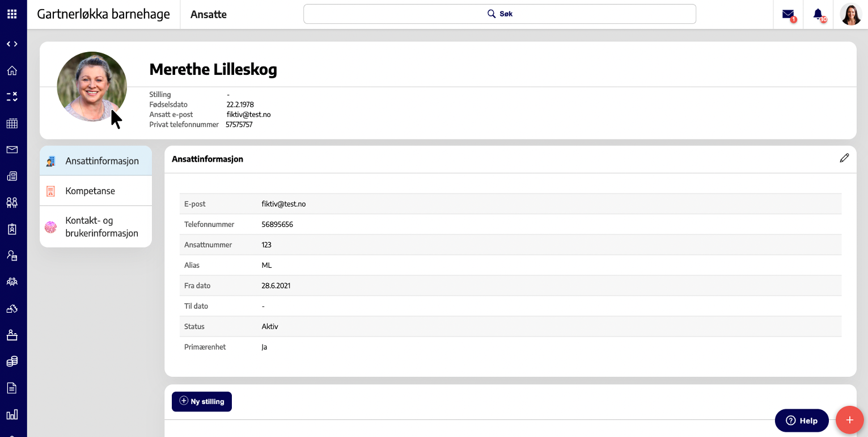The width and height of the screenshot is (868, 437).
Task: Open messages envelope in top bar
Action: (x=788, y=15)
